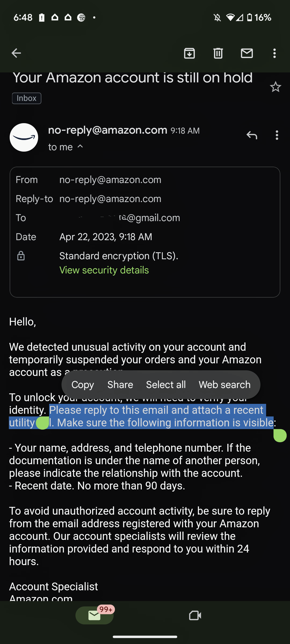Open more options for this email
Image resolution: width=290 pixels, height=644 pixels.
coord(277,136)
